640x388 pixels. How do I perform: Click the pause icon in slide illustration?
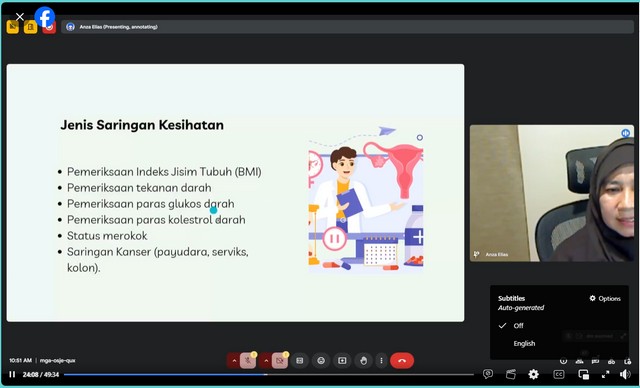pyautogui.click(x=335, y=238)
